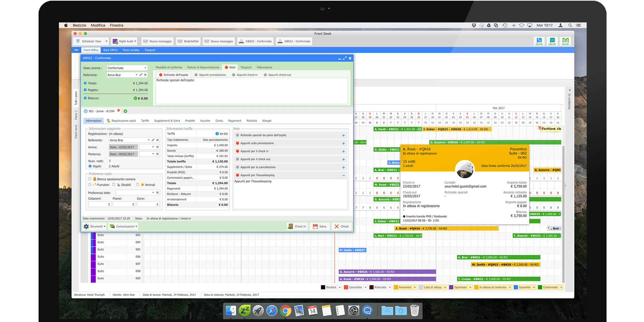The width and height of the screenshot is (644, 322).
Task: Select Appunti check-in note option
Action: [245, 75]
